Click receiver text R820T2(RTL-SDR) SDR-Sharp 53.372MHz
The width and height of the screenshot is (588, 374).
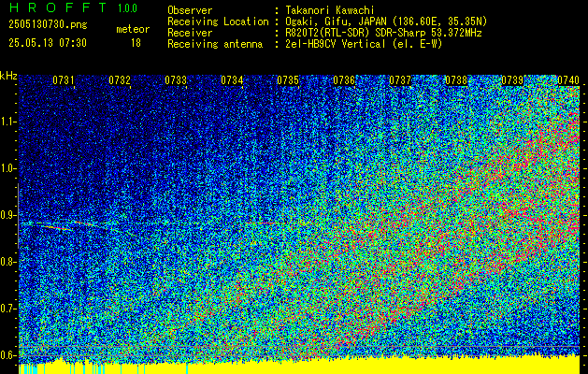tap(383, 33)
